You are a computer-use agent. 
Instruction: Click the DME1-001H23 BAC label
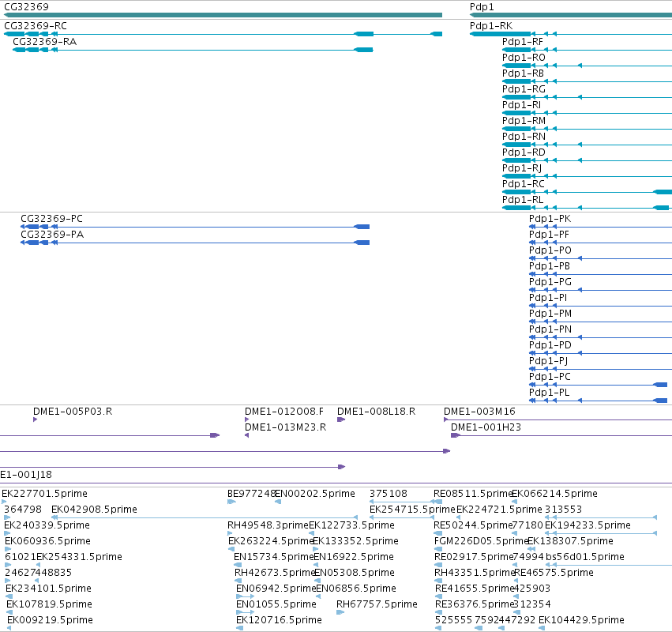click(486, 427)
